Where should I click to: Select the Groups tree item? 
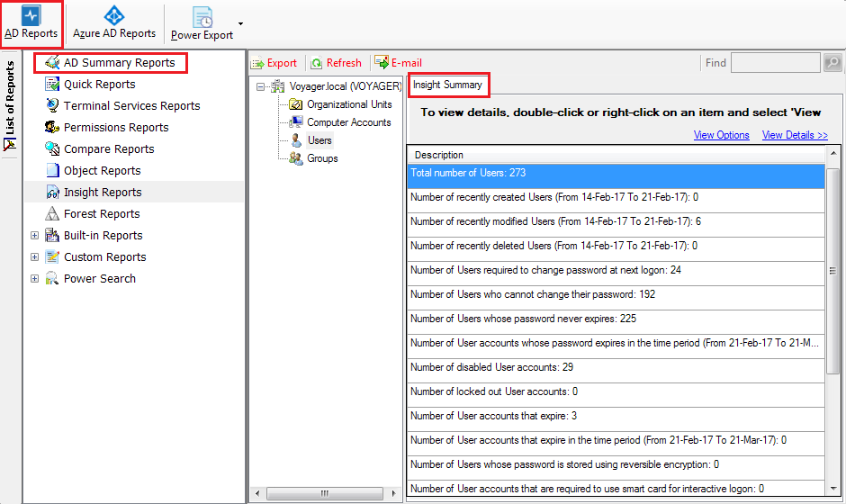(x=322, y=158)
